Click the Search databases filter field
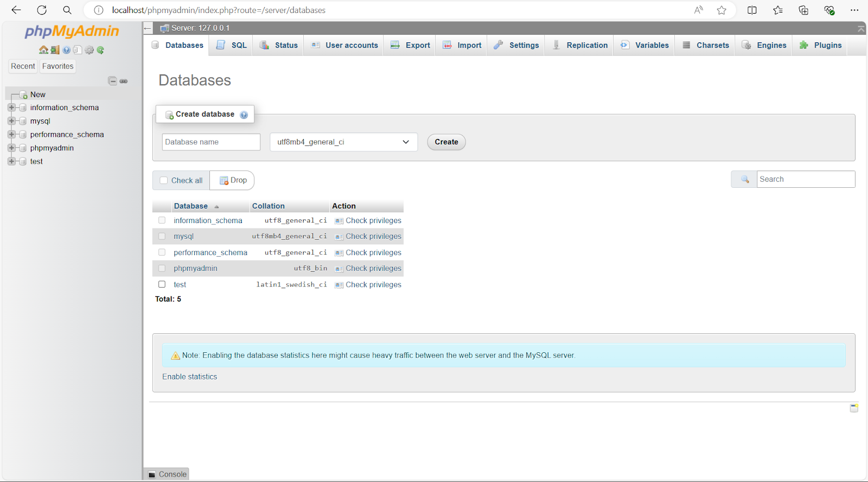 tap(806, 179)
